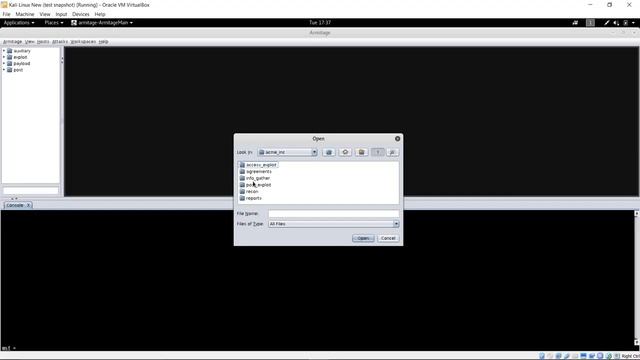Screen dimensions: 640x360
Task: Expand the payload module tree node
Action: 4,64
